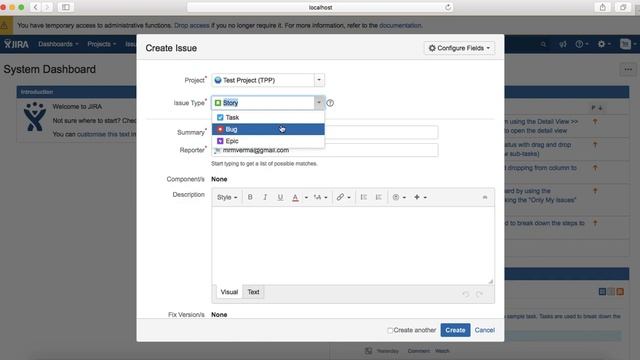Select Epic from Issue Type list
The image size is (640, 360).
coord(268,141)
